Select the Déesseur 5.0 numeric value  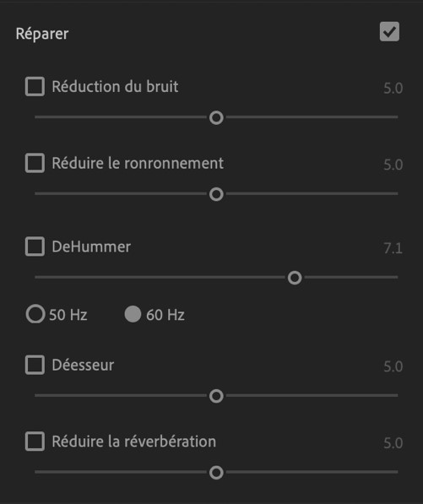[x=393, y=366]
